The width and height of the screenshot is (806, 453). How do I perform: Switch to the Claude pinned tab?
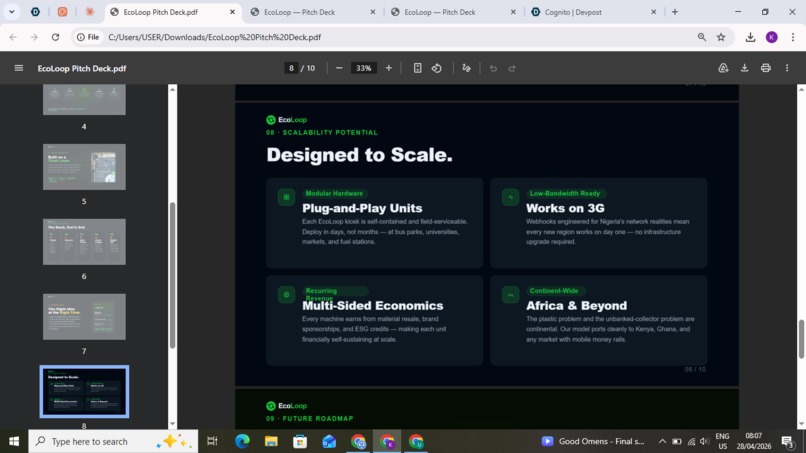[89, 12]
